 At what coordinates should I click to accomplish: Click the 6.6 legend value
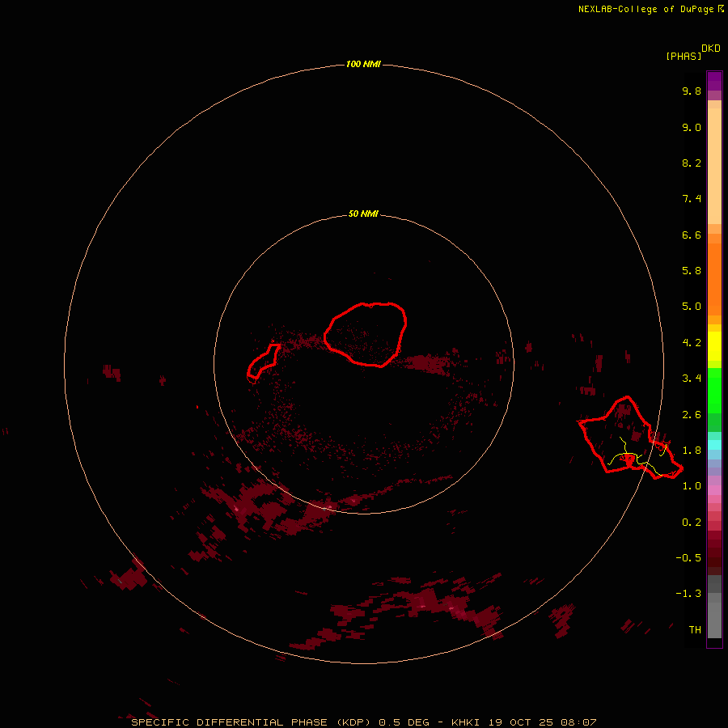692,235
